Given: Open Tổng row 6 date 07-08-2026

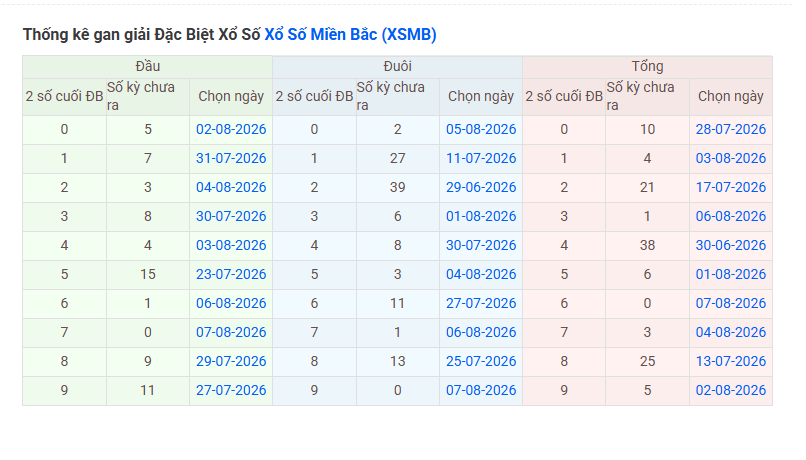Looking at the screenshot, I should coord(730,303).
